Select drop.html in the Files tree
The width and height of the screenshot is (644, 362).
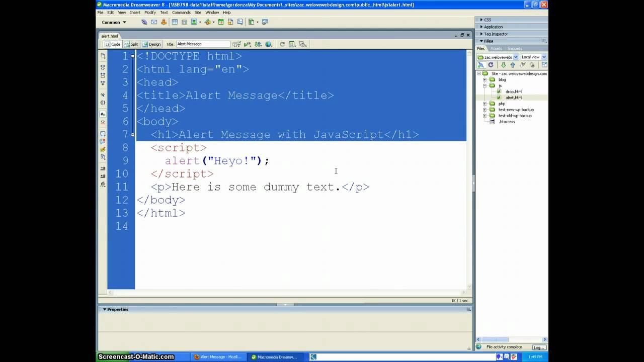coord(514,92)
